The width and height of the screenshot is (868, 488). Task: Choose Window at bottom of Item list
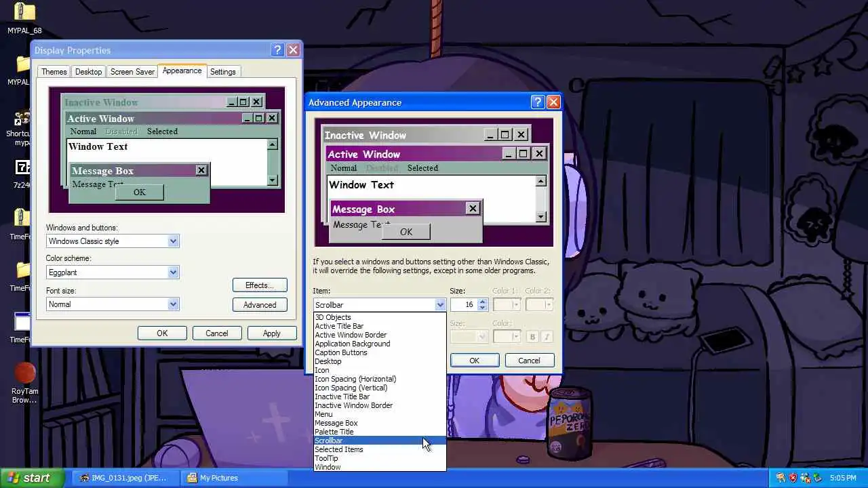coord(380,467)
